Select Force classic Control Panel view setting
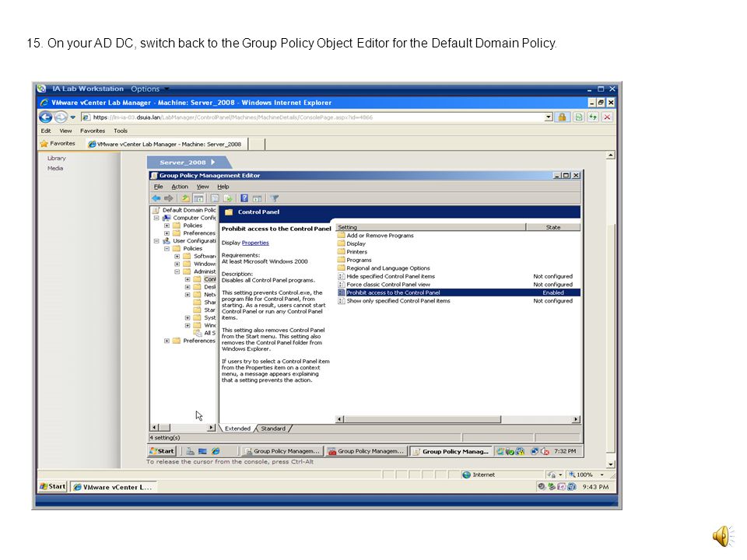The image size is (747, 560). click(388, 285)
